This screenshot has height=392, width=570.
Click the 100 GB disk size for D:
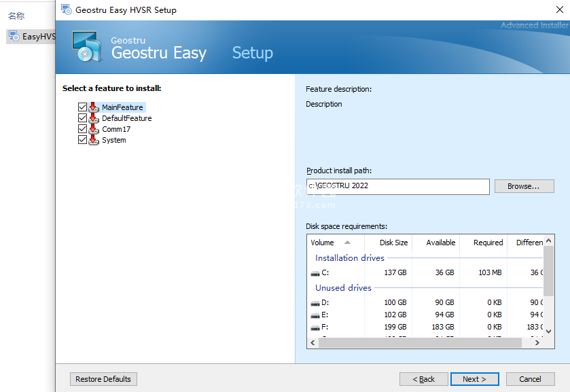click(x=395, y=302)
